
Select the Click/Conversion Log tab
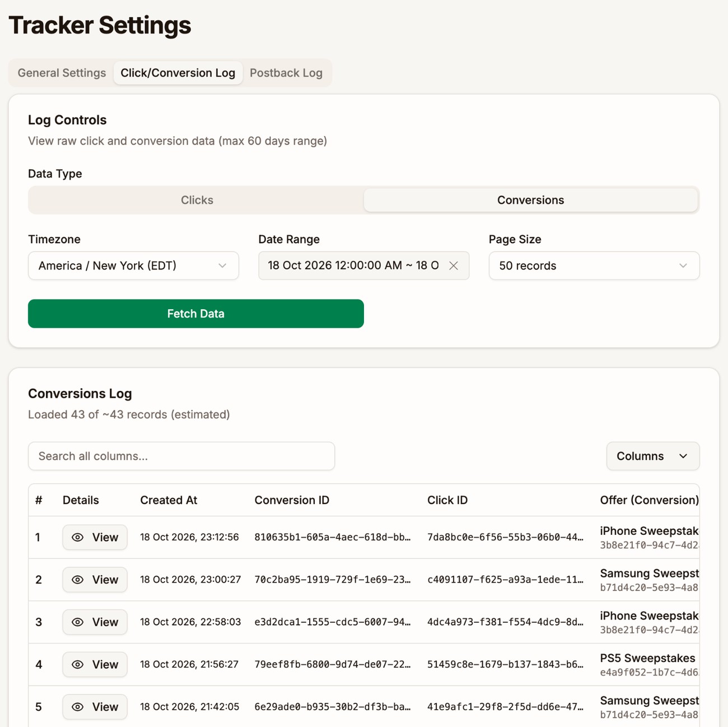click(x=178, y=73)
